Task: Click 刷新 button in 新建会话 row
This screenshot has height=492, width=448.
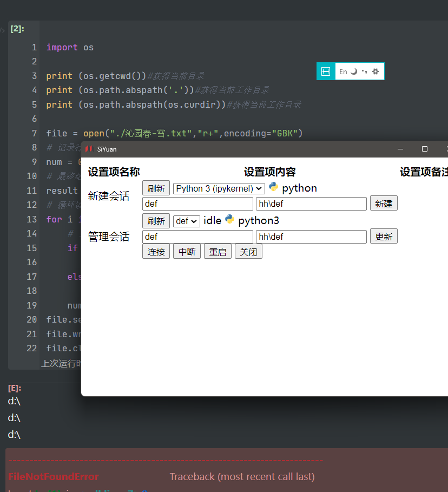Action: point(156,188)
